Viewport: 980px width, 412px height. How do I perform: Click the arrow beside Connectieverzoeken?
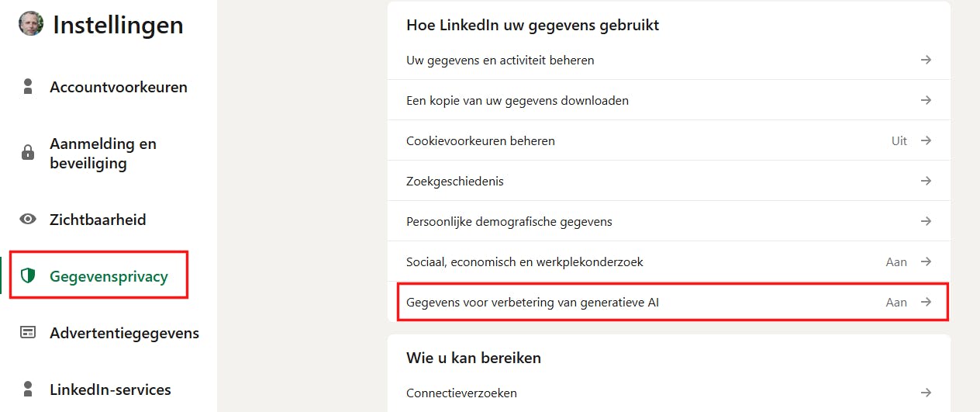(926, 393)
